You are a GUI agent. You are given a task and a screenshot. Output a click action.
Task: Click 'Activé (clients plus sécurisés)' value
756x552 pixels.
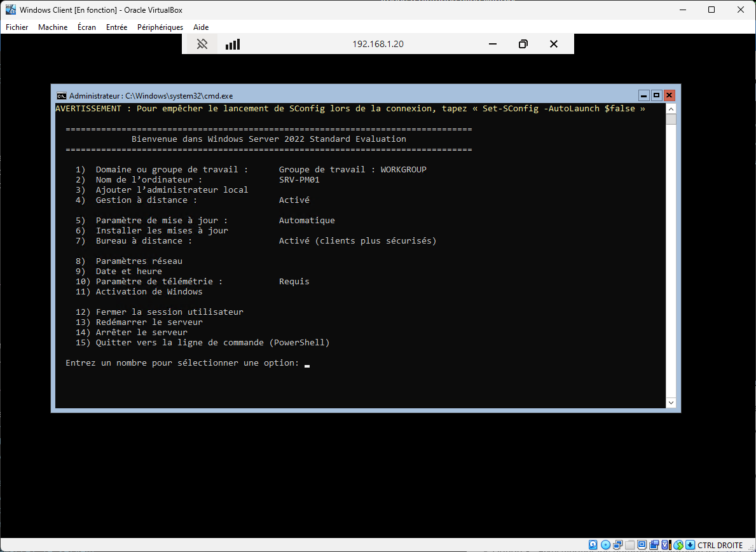click(357, 240)
